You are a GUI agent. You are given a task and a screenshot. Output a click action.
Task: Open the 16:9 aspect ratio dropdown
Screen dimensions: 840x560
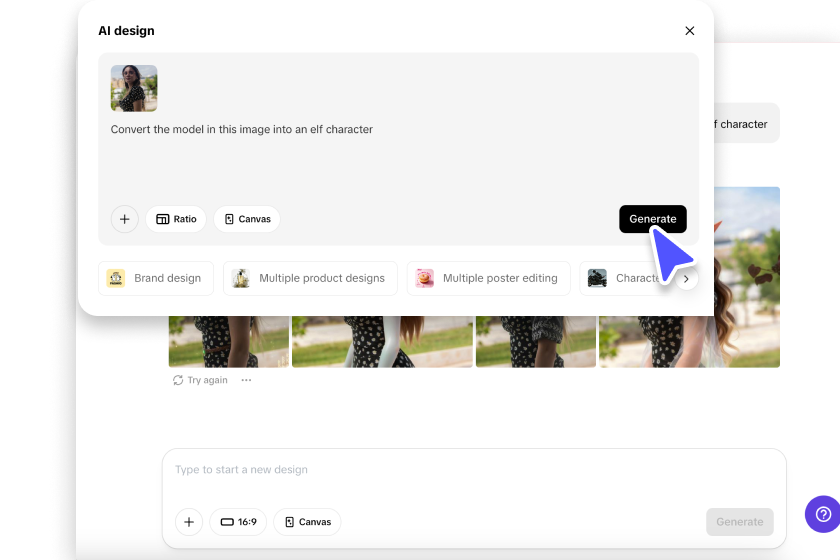pos(238,522)
